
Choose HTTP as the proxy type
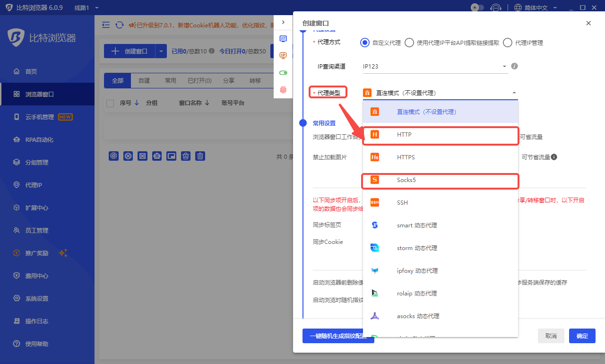click(x=441, y=135)
